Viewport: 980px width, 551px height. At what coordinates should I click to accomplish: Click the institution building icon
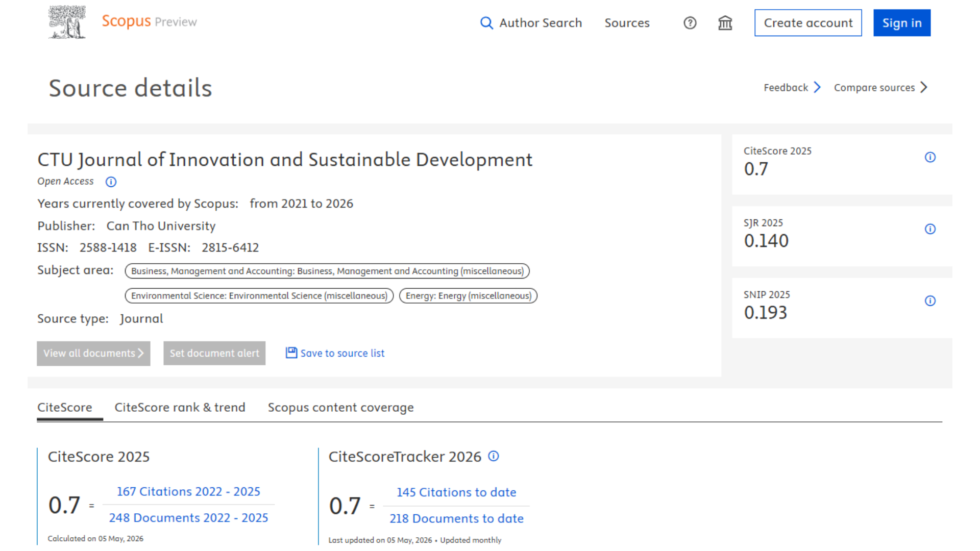click(x=725, y=23)
